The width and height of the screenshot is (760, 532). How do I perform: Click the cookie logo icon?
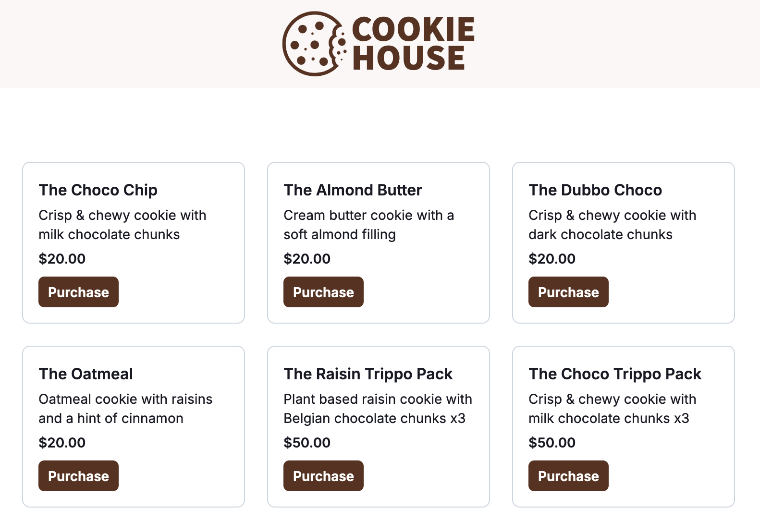point(313,44)
